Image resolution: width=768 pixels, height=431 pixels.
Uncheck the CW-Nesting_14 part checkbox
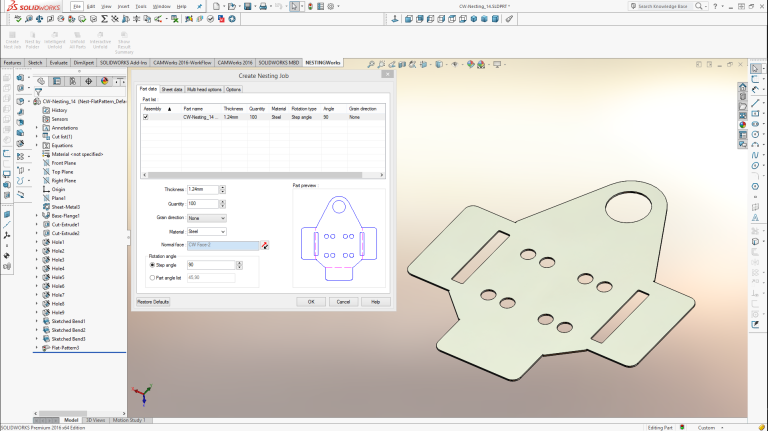[145, 117]
